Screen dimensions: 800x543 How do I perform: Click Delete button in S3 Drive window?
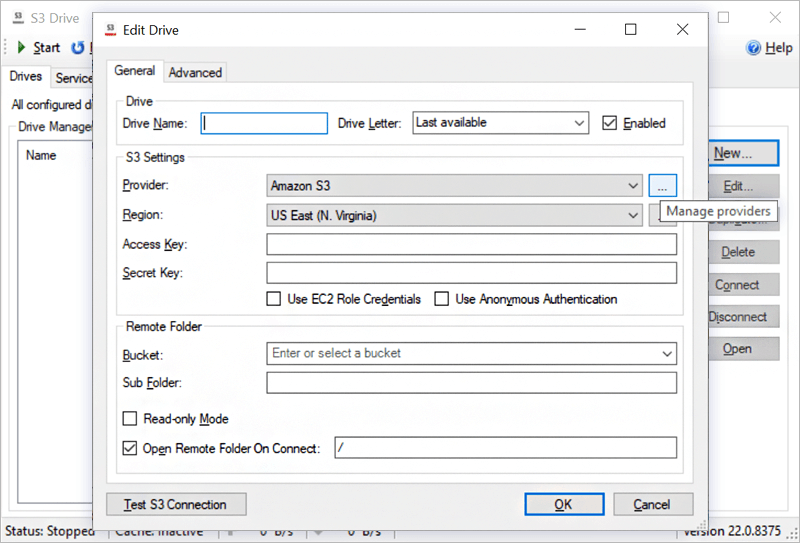[x=743, y=252]
